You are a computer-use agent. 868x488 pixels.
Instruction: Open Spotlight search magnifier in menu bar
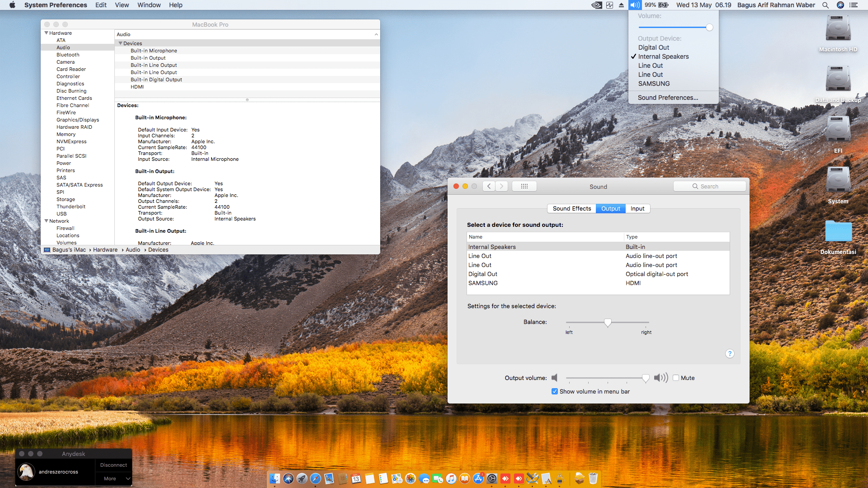[826, 5]
